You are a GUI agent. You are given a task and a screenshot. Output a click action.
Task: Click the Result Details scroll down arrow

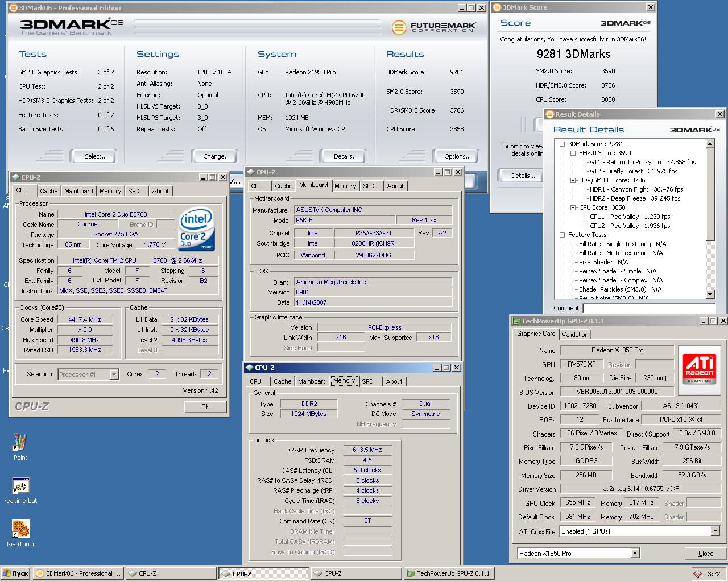710,294
